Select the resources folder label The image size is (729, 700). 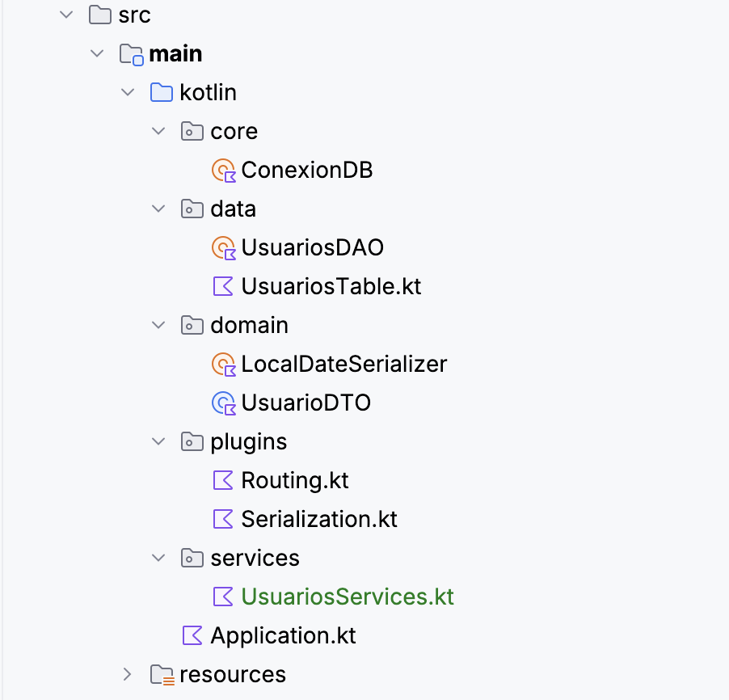(233, 674)
